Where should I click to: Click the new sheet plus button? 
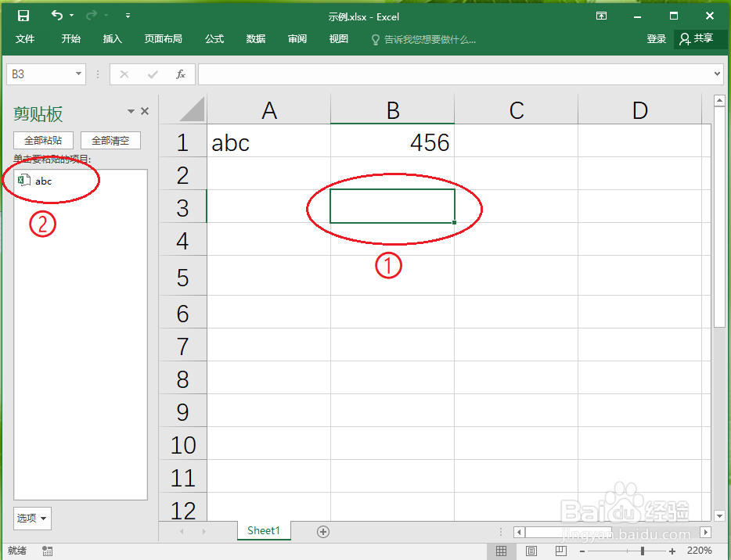tap(322, 531)
